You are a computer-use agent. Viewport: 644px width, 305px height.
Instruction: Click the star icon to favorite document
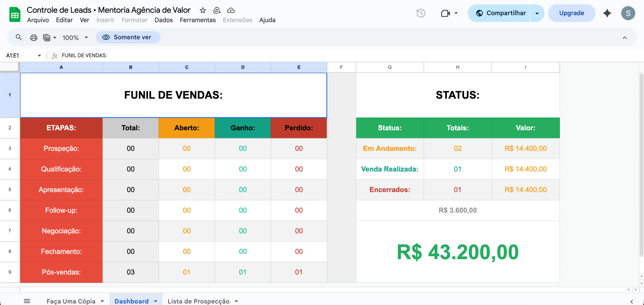[x=203, y=10]
